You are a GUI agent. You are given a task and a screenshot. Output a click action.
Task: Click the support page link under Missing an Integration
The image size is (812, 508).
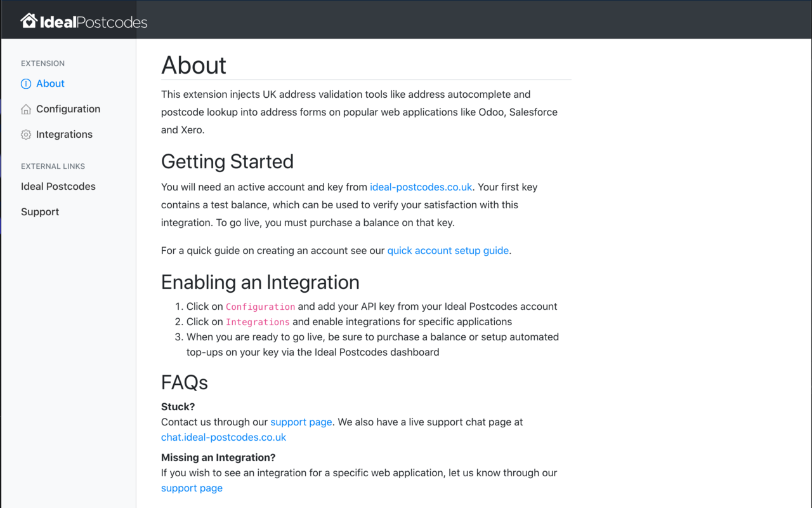point(192,488)
